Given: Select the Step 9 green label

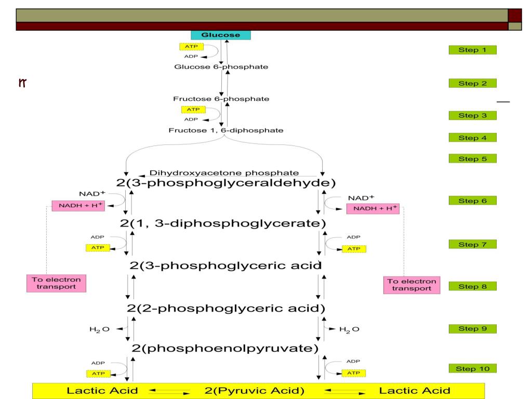Looking at the screenshot, I should click(x=473, y=329).
